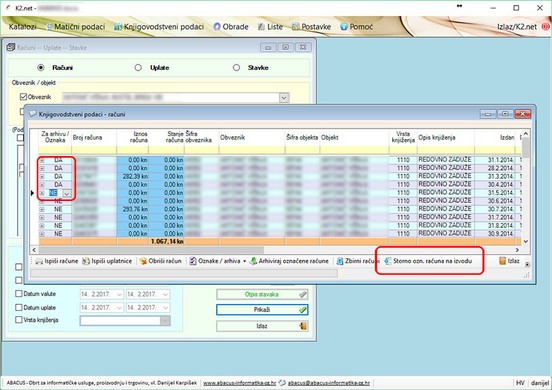Click the Stanje računa column header
The image size is (552, 390).
pyautogui.click(x=166, y=137)
